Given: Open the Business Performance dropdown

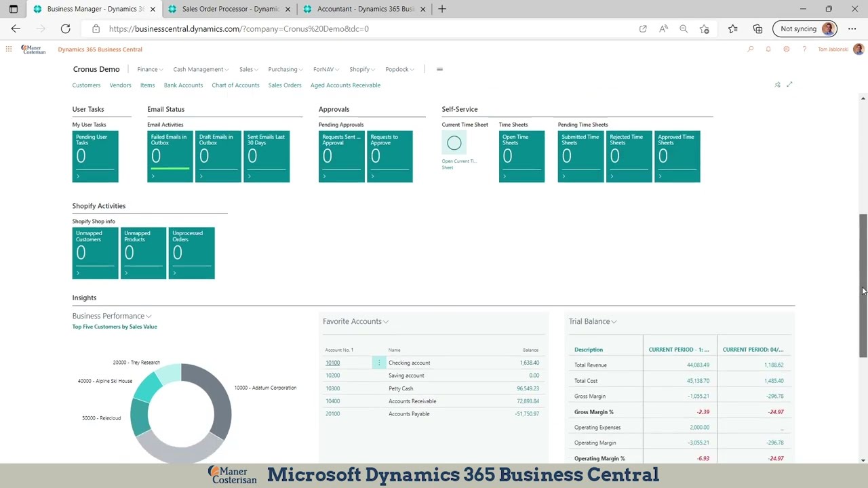Looking at the screenshot, I should point(112,316).
